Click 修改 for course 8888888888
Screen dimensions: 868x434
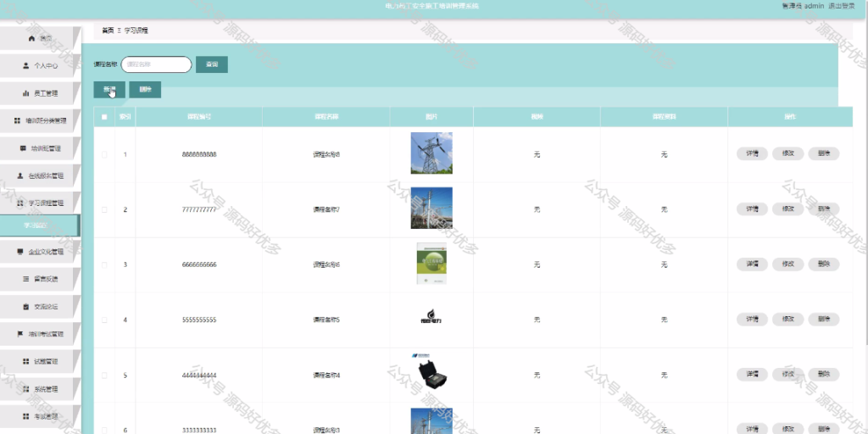click(787, 154)
